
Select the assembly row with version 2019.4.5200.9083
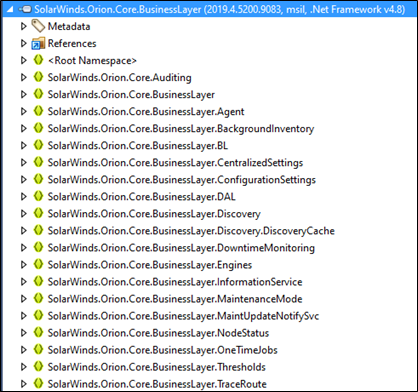pyautogui.click(x=209, y=10)
